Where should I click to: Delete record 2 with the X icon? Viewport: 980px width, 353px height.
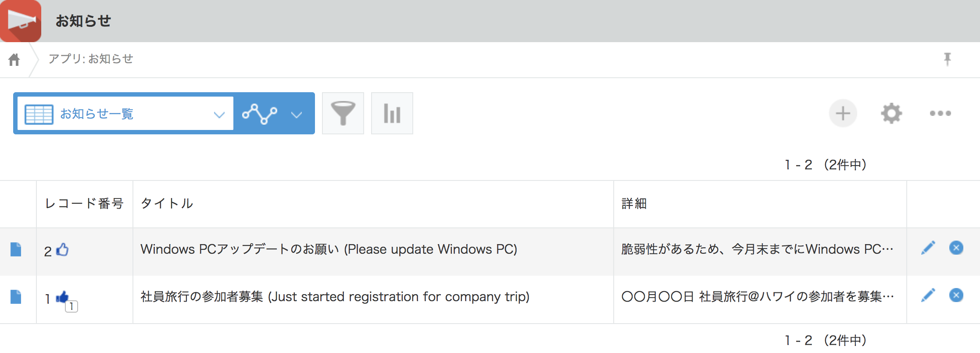[x=956, y=248]
